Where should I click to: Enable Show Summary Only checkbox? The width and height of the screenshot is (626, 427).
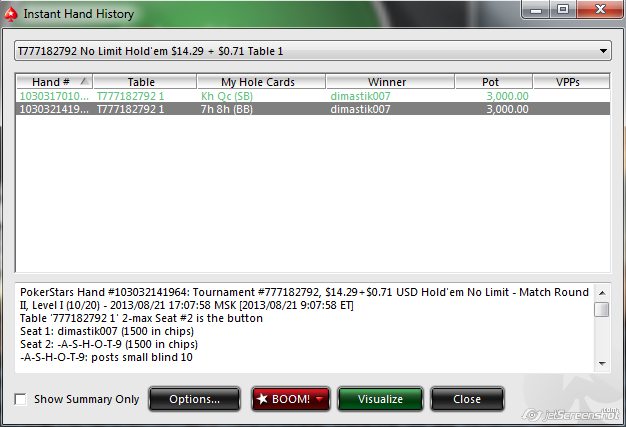tap(20, 399)
